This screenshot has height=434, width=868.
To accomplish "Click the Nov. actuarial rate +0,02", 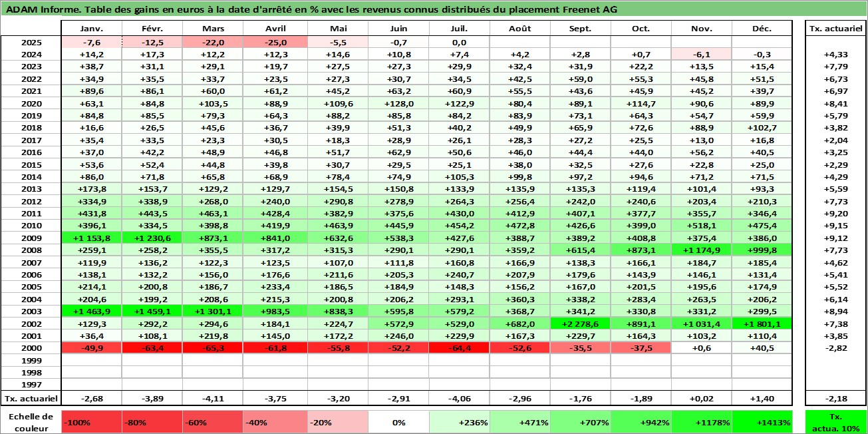I will pos(702,399).
